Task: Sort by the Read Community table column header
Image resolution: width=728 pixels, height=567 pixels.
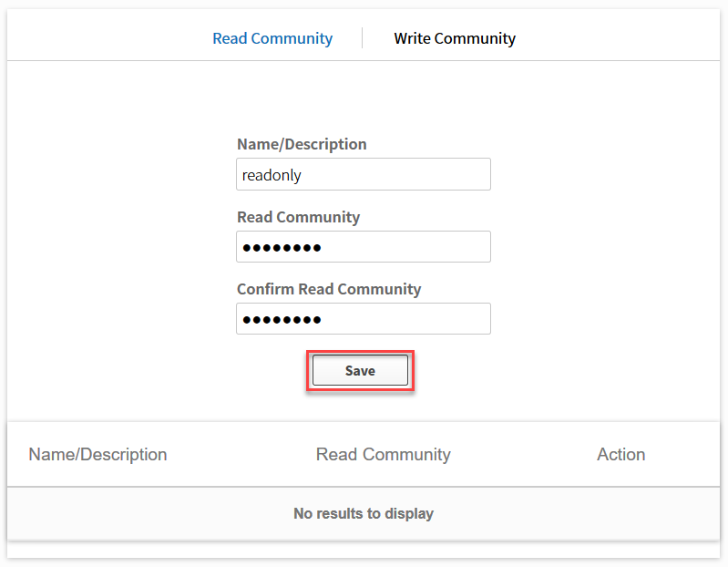Action: [x=384, y=455]
